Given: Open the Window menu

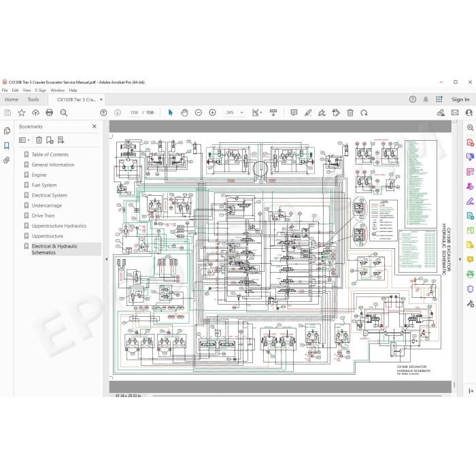Looking at the screenshot, I should coord(57,90).
